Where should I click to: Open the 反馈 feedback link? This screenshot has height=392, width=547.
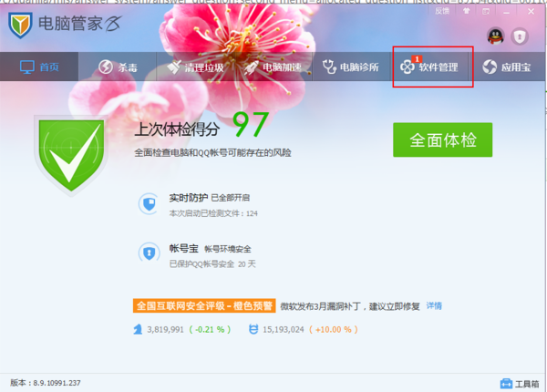coord(442,11)
